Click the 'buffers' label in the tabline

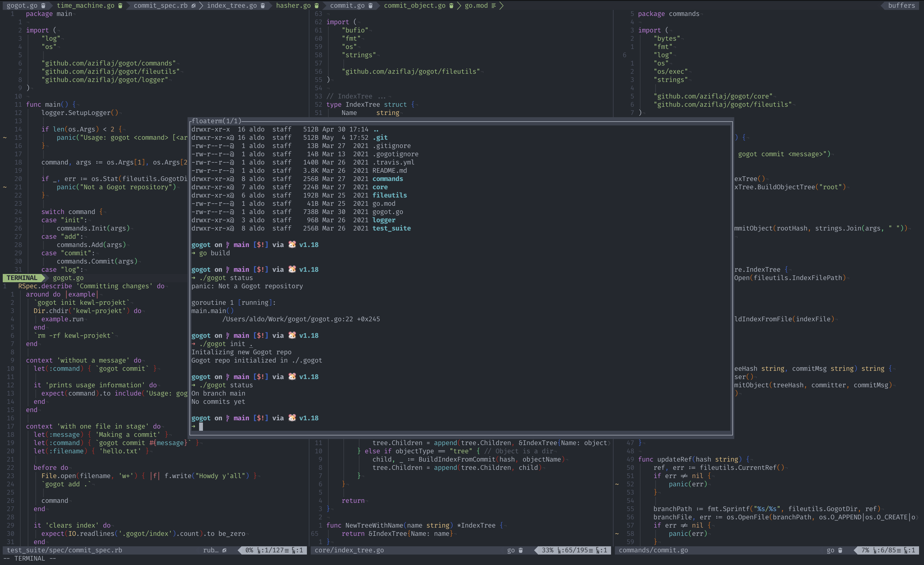pos(901,5)
